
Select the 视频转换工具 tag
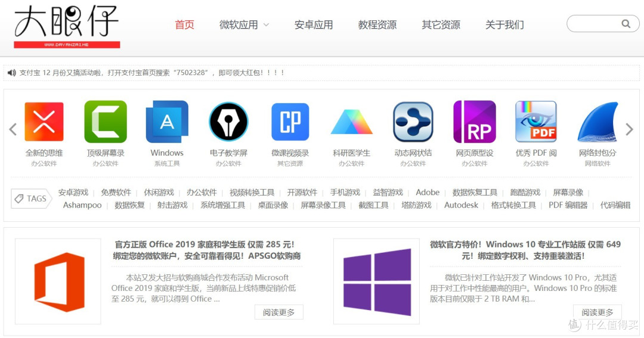tap(252, 192)
